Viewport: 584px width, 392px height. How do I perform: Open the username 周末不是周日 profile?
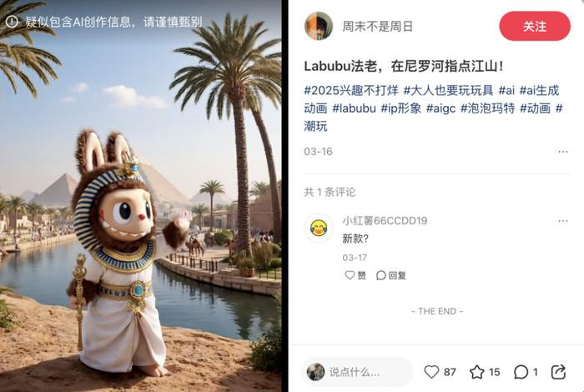(x=378, y=27)
